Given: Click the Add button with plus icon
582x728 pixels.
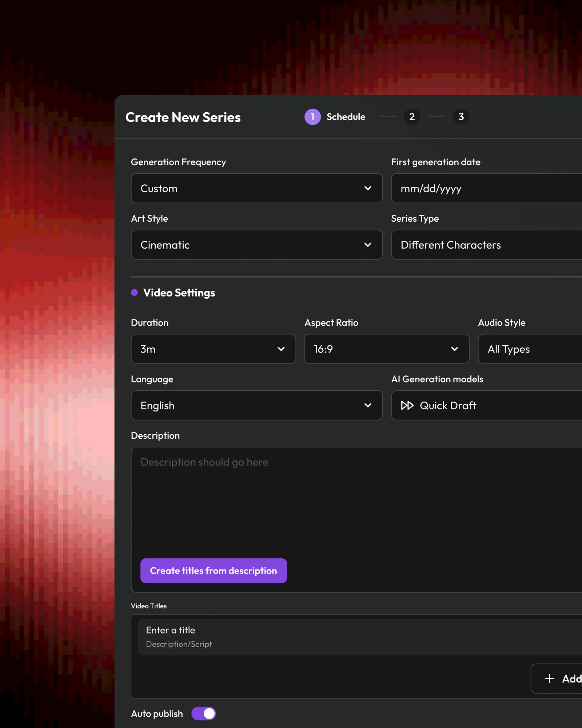Looking at the screenshot, I should click(x=557, y=679).
